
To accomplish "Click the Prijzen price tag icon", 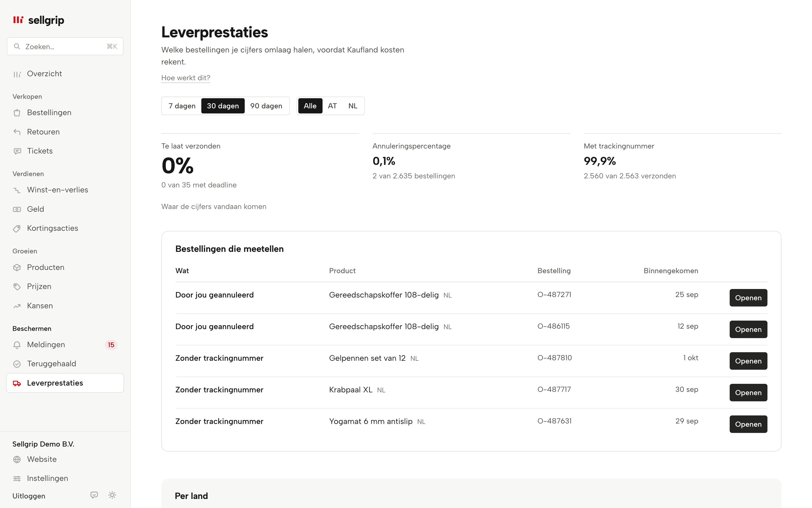I will point(17,286).
